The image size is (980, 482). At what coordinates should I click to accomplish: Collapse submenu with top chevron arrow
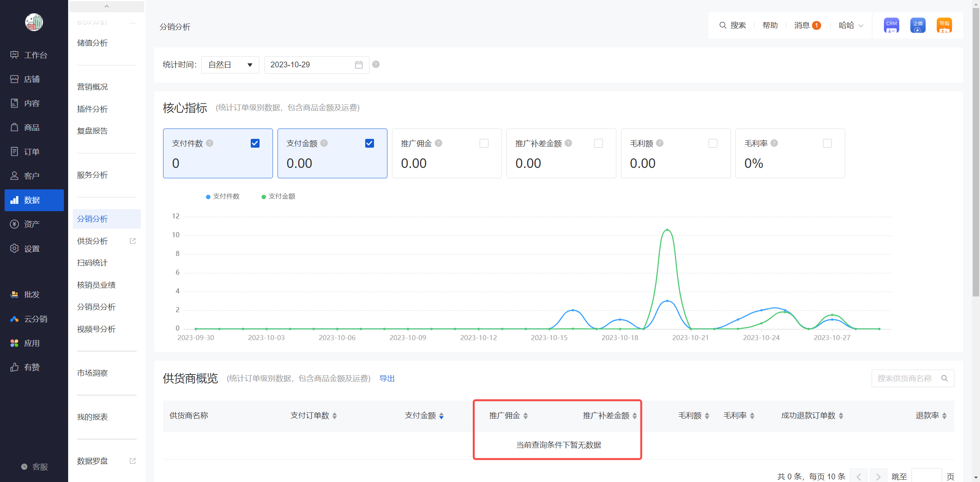tap(107, 6)
